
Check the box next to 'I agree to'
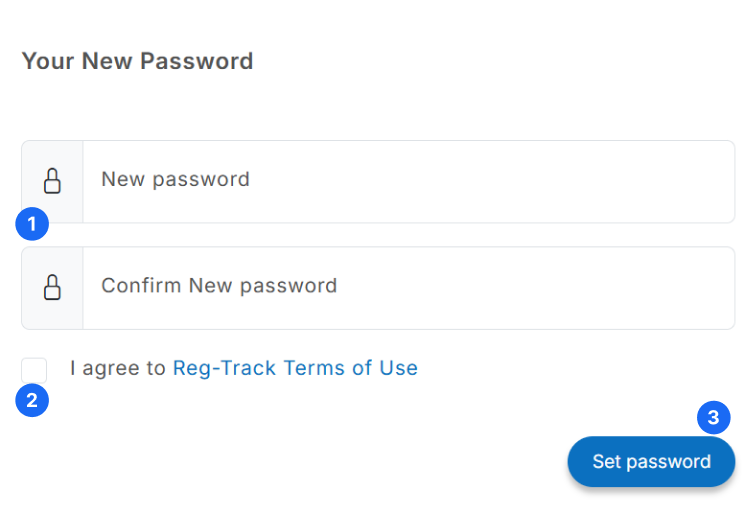[x=34, y=370]
